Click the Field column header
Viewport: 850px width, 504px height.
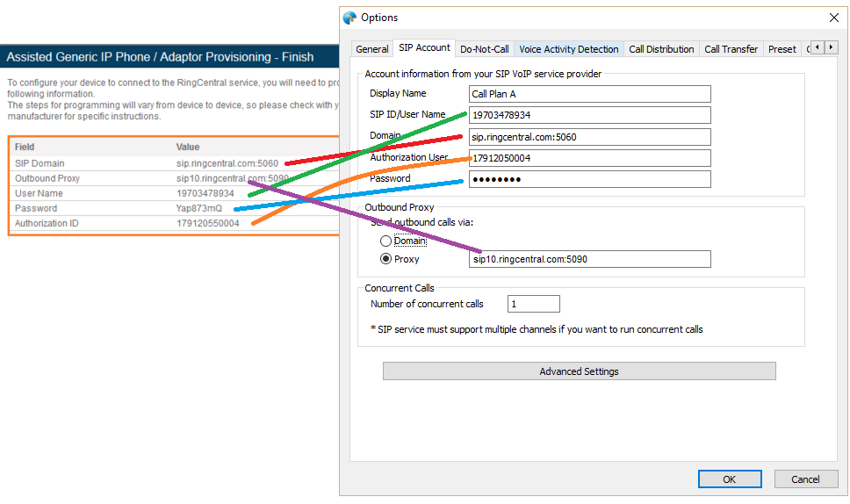pyautogui.click(x=25, y=147)
